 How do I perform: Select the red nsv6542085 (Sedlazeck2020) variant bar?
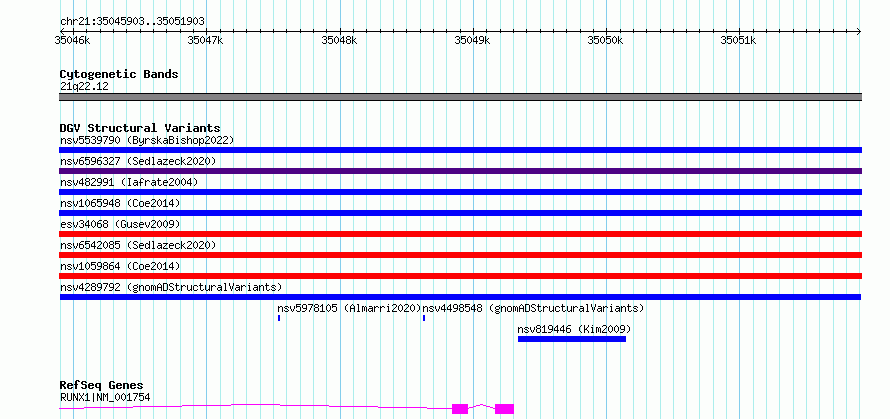[460, 255]
